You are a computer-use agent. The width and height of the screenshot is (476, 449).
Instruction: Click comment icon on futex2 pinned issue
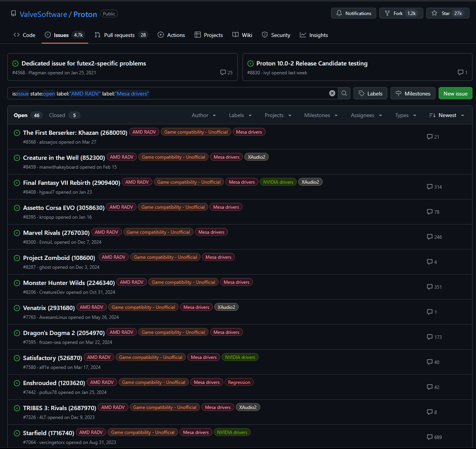tap(223, 72)
